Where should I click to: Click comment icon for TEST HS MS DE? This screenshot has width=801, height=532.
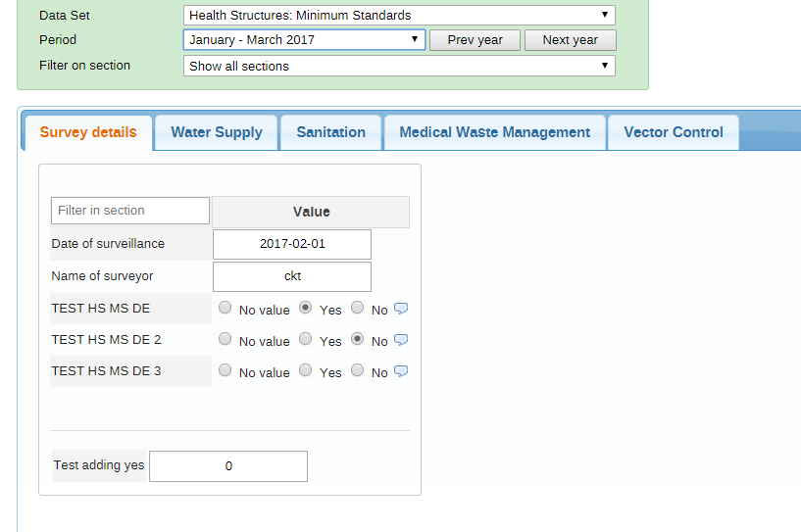(400, 309)
